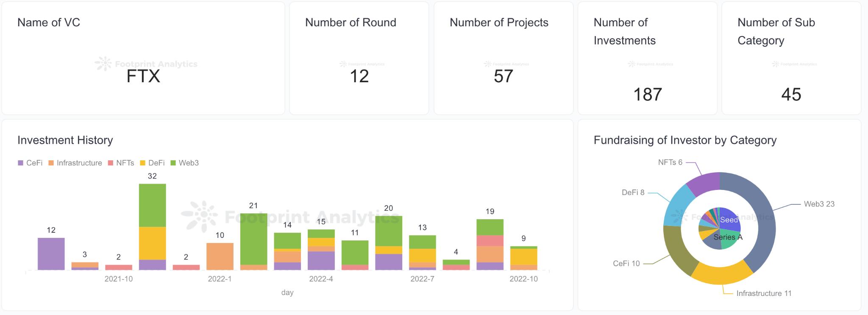Click the NFTs legend color square
The image size is (868, 315).
tap(111, 163)
